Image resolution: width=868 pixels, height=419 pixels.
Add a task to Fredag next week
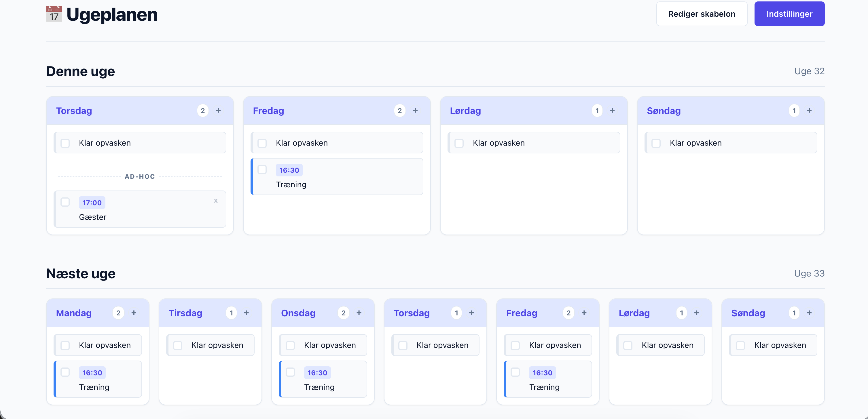tap(584, 313)
